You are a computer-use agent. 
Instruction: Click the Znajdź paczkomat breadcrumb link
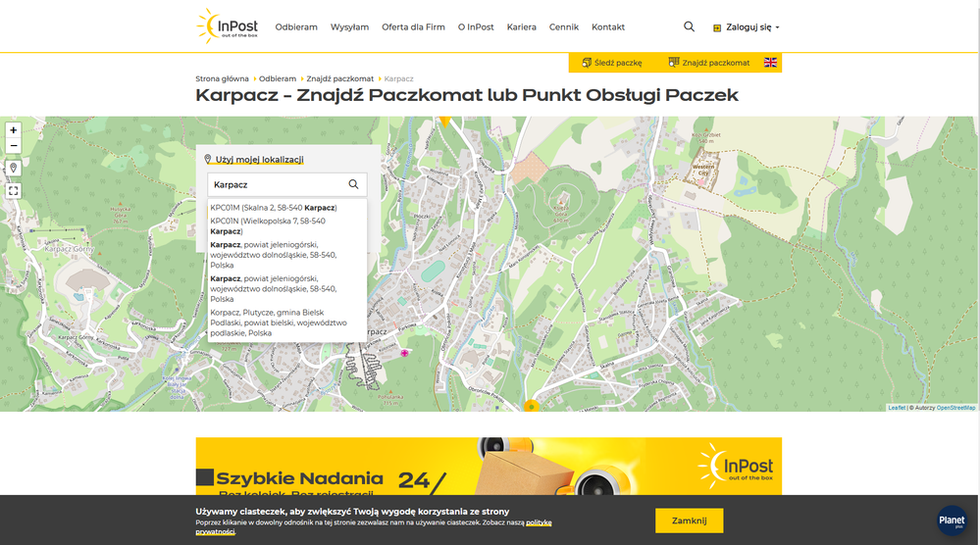pos(340,78)
